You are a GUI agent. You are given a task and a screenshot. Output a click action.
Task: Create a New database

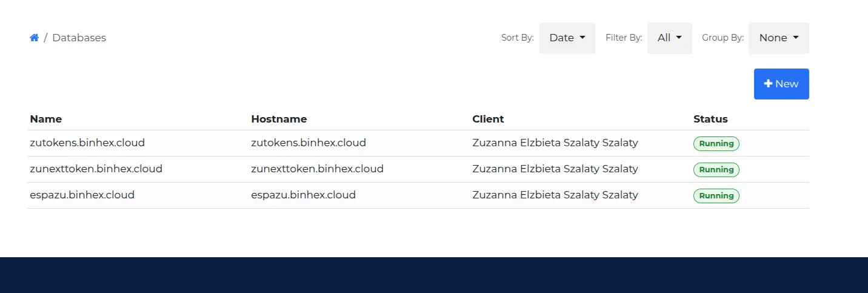(781, 84)
